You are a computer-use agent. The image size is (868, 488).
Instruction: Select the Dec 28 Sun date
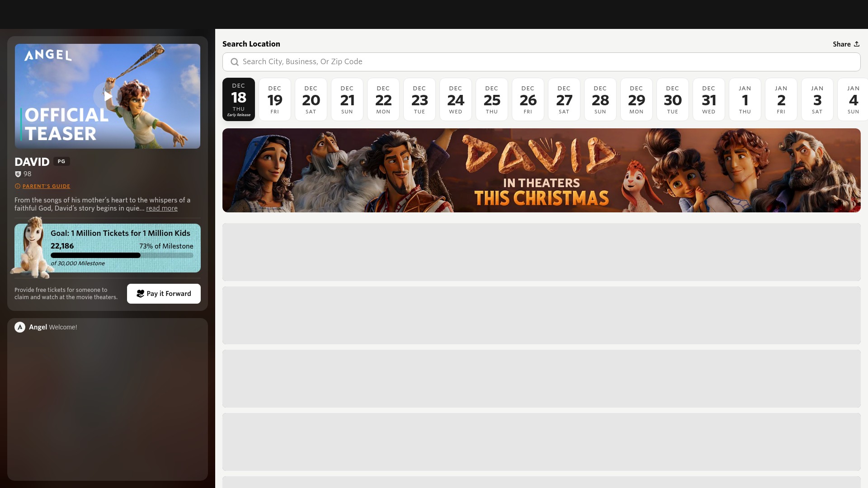tap(600, 99)
